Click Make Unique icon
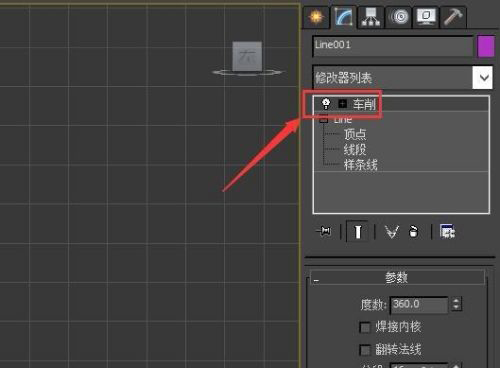The image size is (500, 368). click(x=392, y=231)
